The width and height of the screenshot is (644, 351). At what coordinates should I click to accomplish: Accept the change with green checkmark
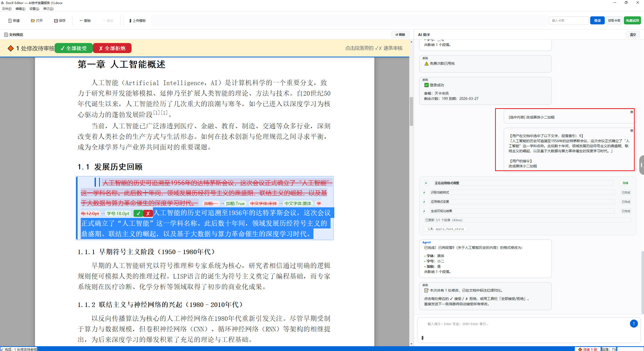[x=138, y=214]
